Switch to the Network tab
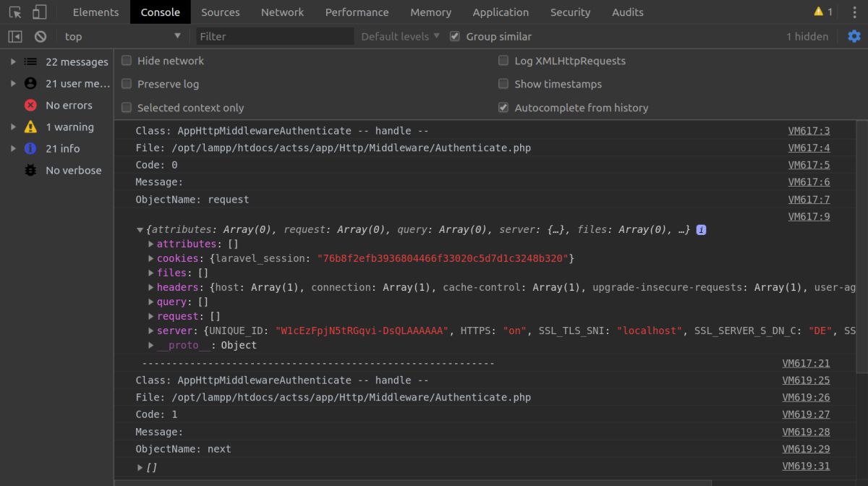The height and width of the screenshot is (486, 868). pyautogui.click(x=283, y=12)
